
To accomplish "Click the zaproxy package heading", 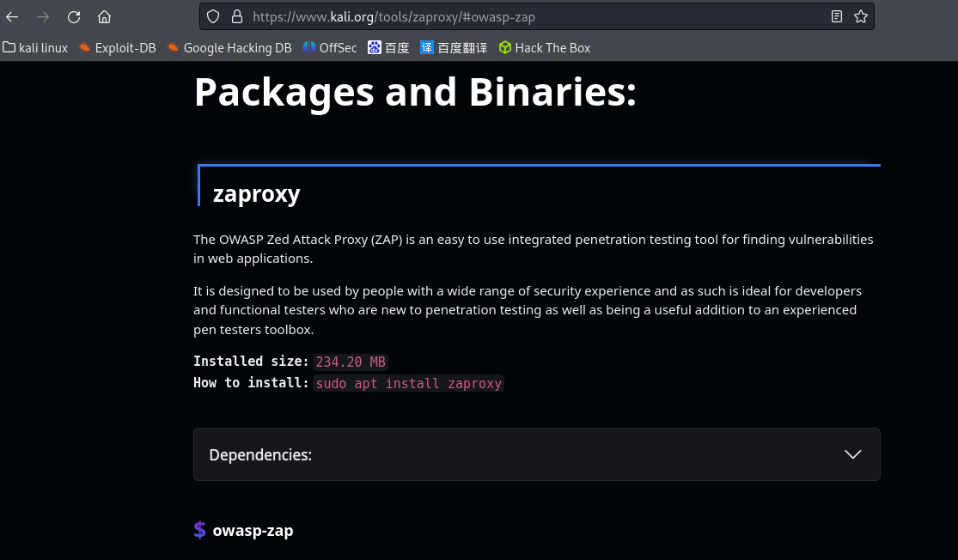I will (257, 193).
